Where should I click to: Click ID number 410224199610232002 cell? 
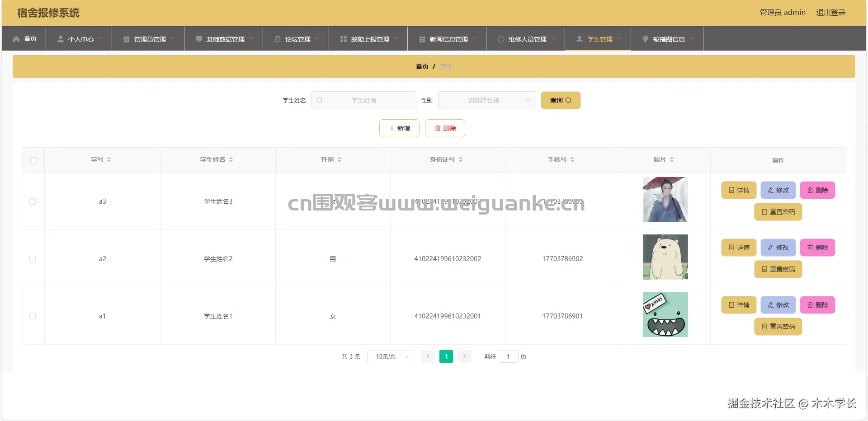(448, 259)
